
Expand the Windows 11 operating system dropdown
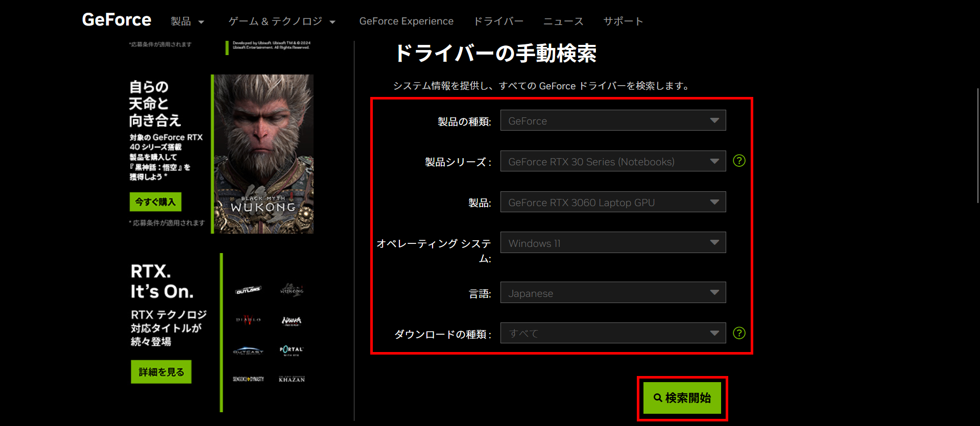tap(613, 243)
